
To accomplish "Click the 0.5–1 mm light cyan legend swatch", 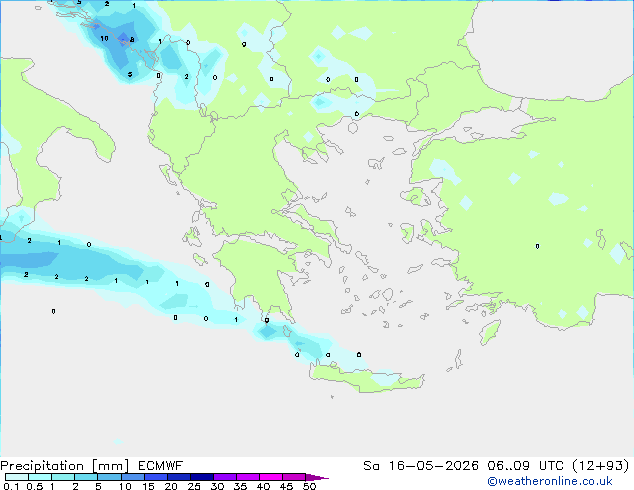I will 40,477.
